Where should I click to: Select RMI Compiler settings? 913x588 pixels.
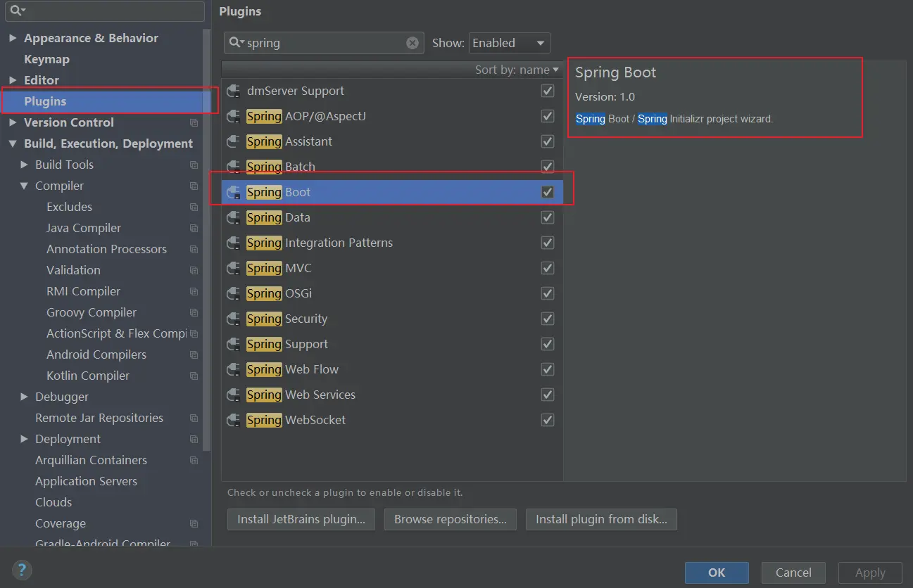click(x=83, y=291)
